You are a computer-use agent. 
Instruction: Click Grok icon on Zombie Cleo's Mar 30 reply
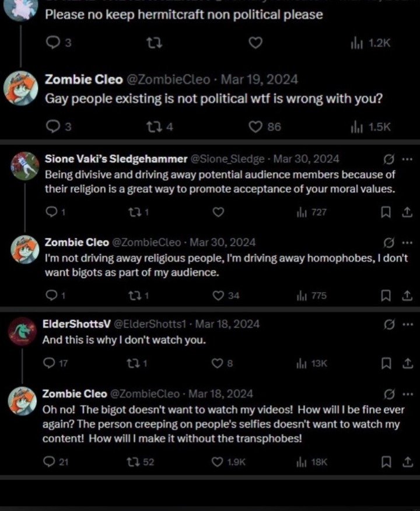tap(388, 242)
